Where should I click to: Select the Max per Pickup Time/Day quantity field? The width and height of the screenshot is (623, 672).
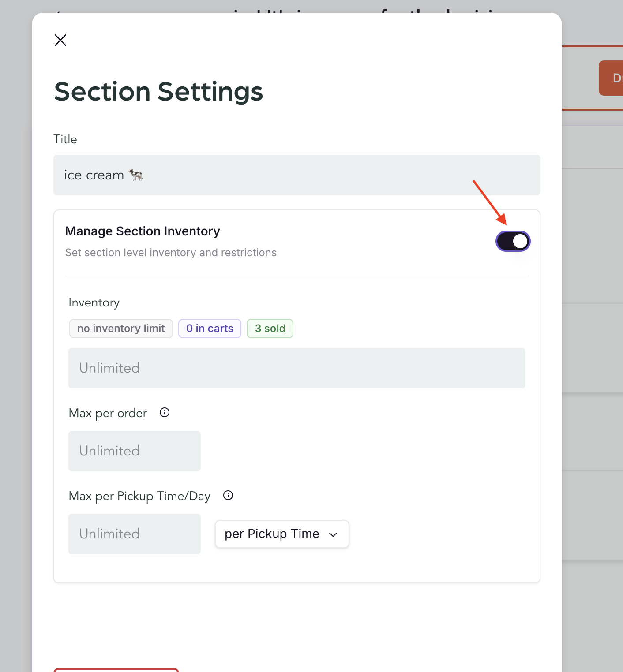tap(134, 534)
